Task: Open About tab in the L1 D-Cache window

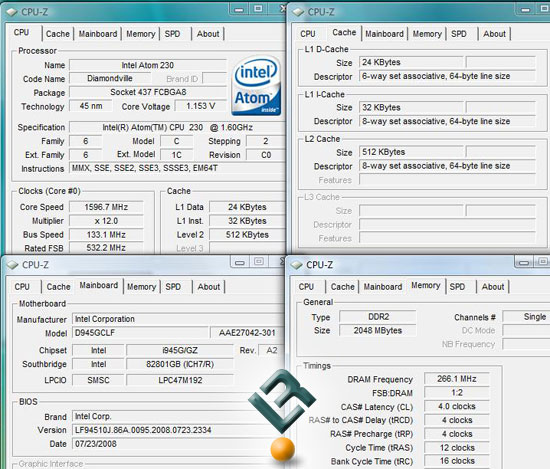Action: 495,34
